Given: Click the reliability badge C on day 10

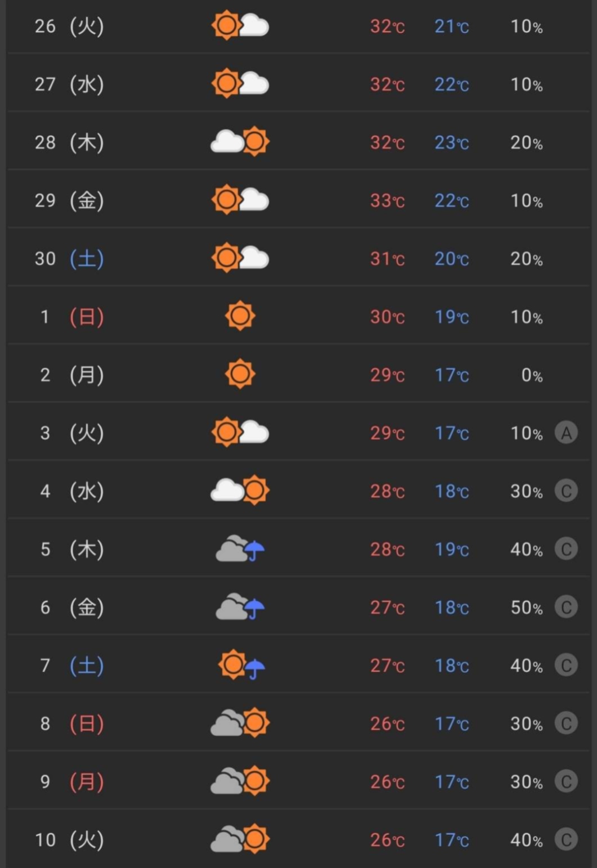Looking at the screenshot, I should coord(566,839).
